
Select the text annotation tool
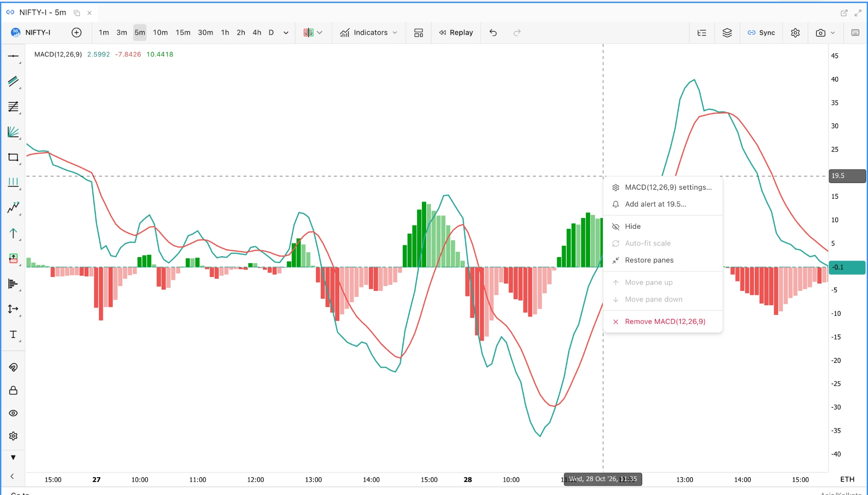pyautogui.click(x=13, y=334)
